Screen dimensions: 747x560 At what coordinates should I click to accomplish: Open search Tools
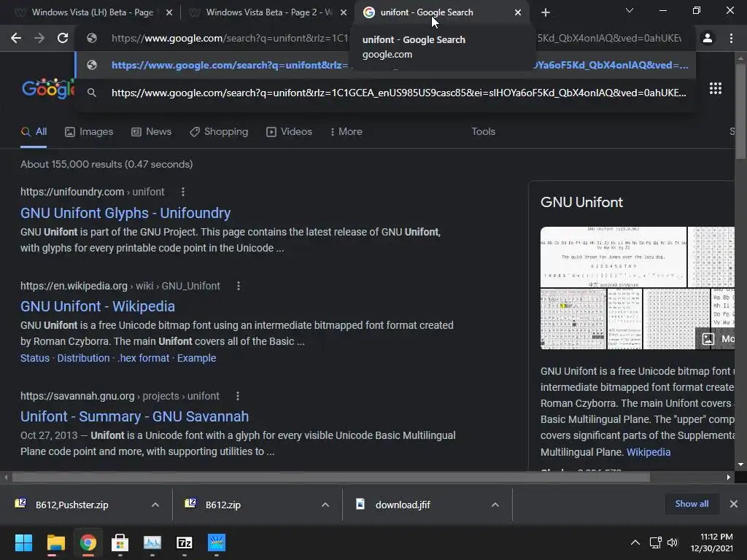coord(483,132)
